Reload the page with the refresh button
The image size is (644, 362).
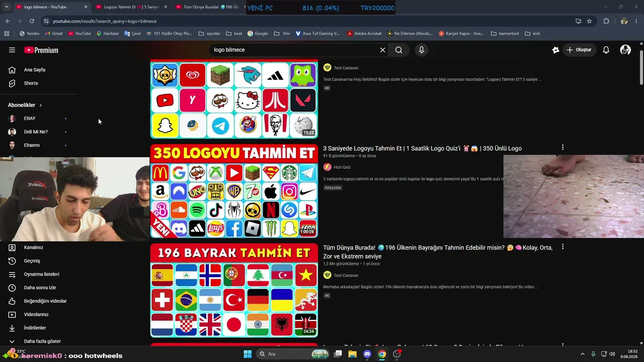click(32, 21)
